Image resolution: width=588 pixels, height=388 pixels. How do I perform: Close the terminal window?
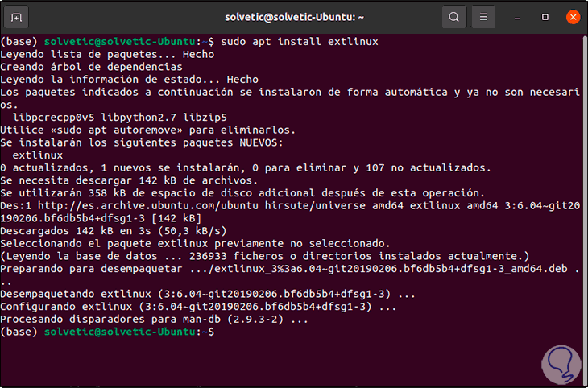[573, 17]
